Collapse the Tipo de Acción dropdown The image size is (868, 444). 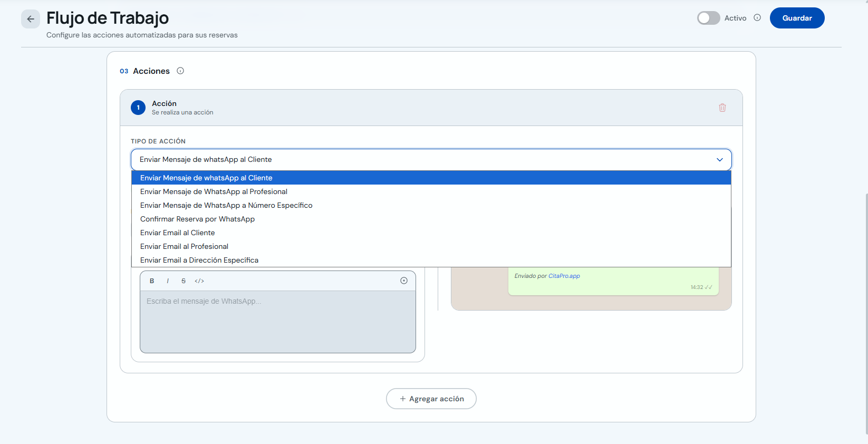point(431,160)
